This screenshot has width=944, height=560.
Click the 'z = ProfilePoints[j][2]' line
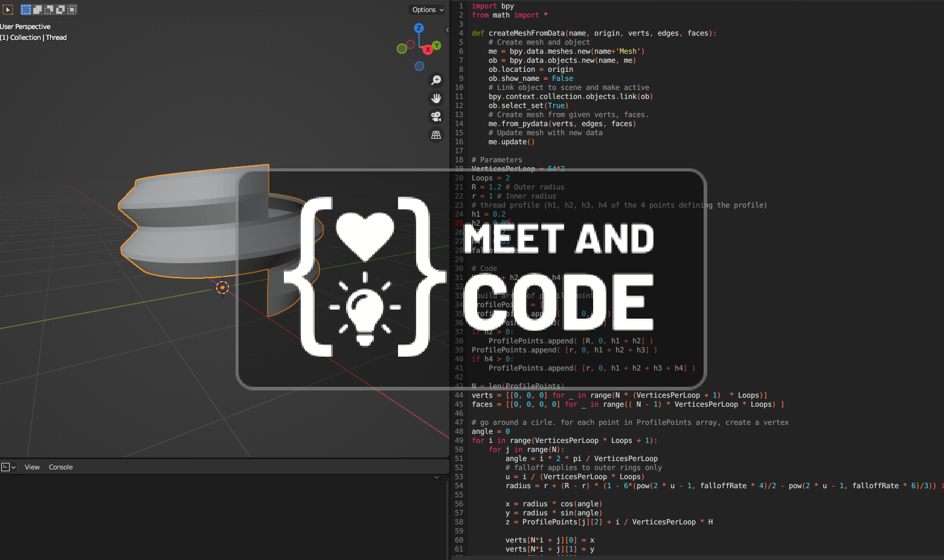pos(609,522)
